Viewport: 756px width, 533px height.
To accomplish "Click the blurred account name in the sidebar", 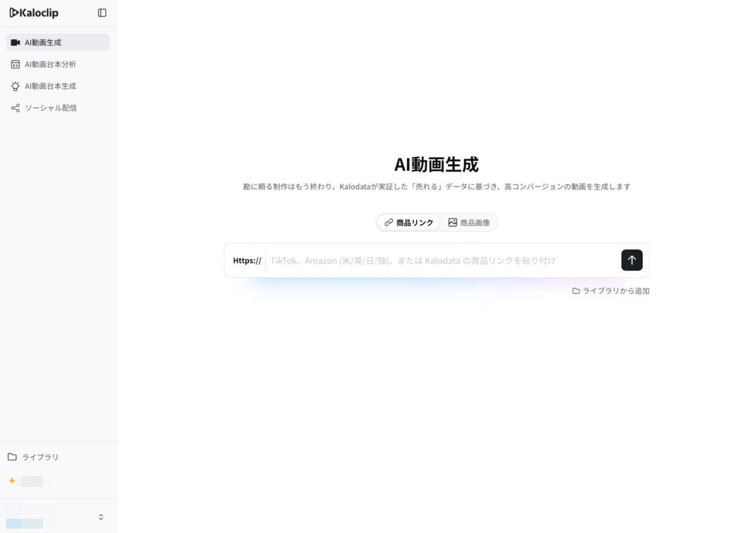I will pyautogui.click(x=31, y=517).
